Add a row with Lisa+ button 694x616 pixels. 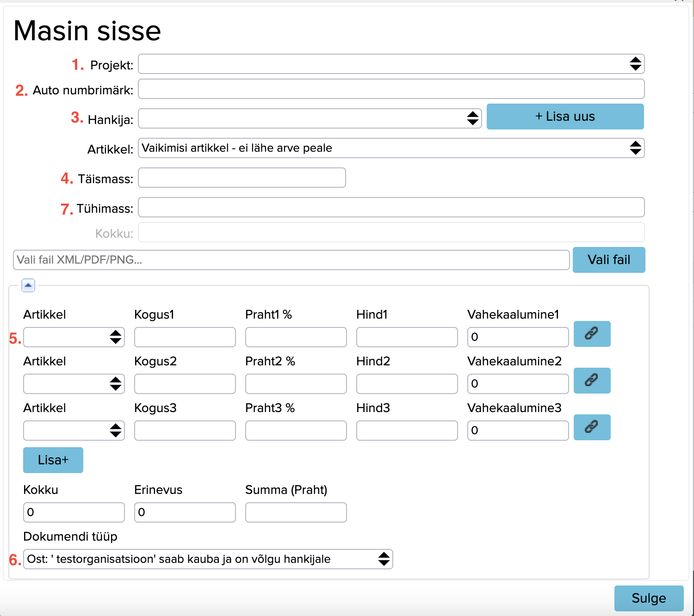coord(53,460)
